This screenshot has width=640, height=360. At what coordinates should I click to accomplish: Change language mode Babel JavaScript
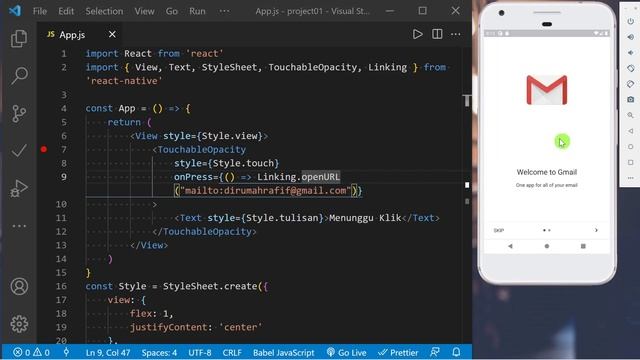(283, 352)
